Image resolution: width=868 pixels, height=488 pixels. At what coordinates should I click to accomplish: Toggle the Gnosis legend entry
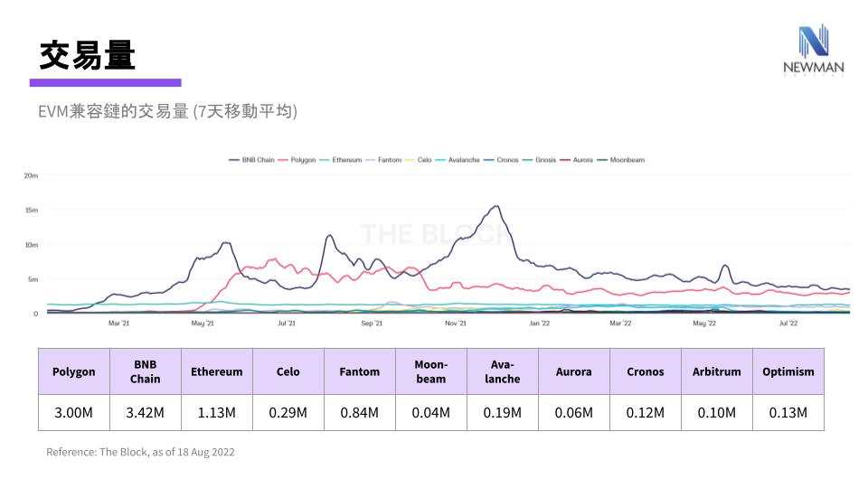[539, 160]
